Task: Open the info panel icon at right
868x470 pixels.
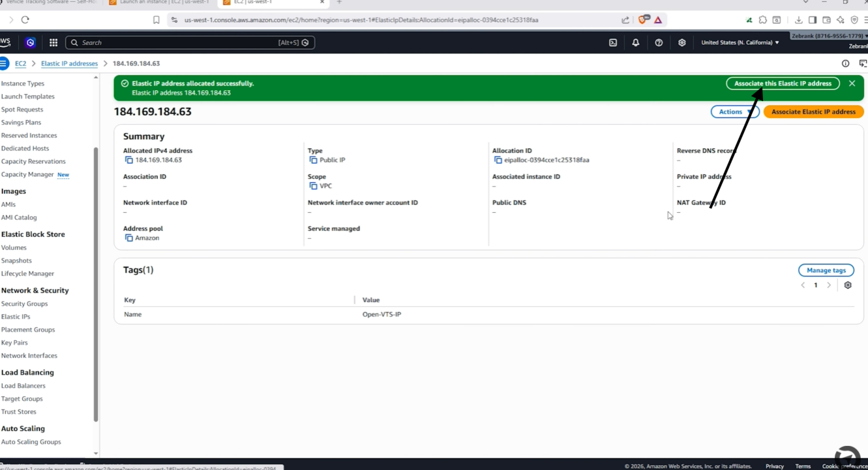Action: coord(845,63)
